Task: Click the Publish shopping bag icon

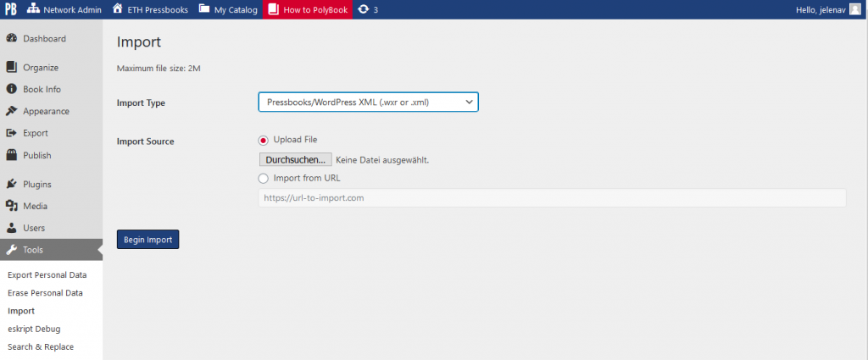Action: click(x=11, y=155)
